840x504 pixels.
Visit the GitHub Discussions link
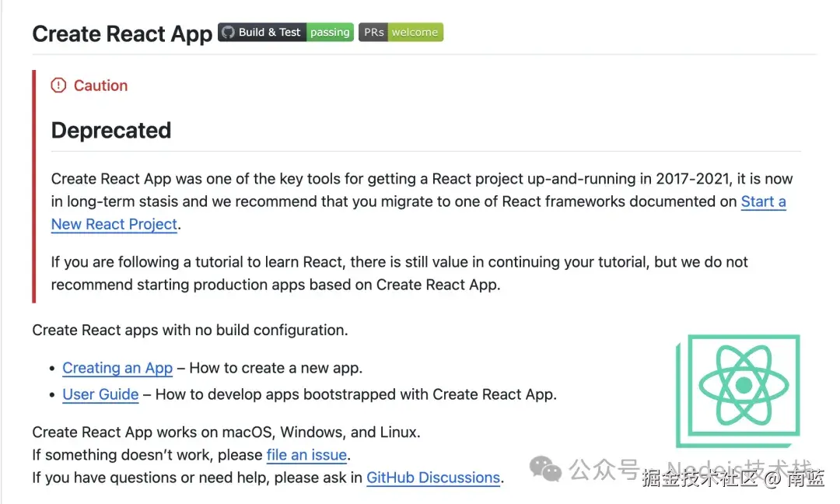pos(432,478)
